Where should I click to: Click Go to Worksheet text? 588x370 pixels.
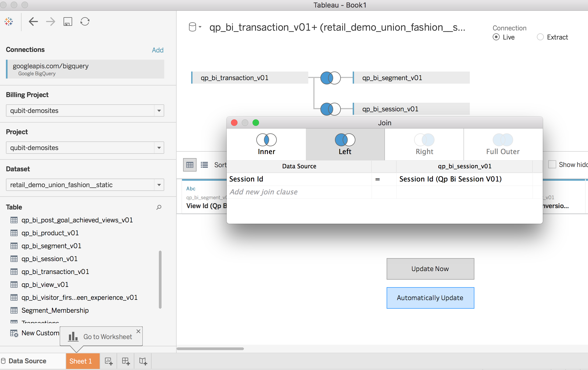(108, 337)
